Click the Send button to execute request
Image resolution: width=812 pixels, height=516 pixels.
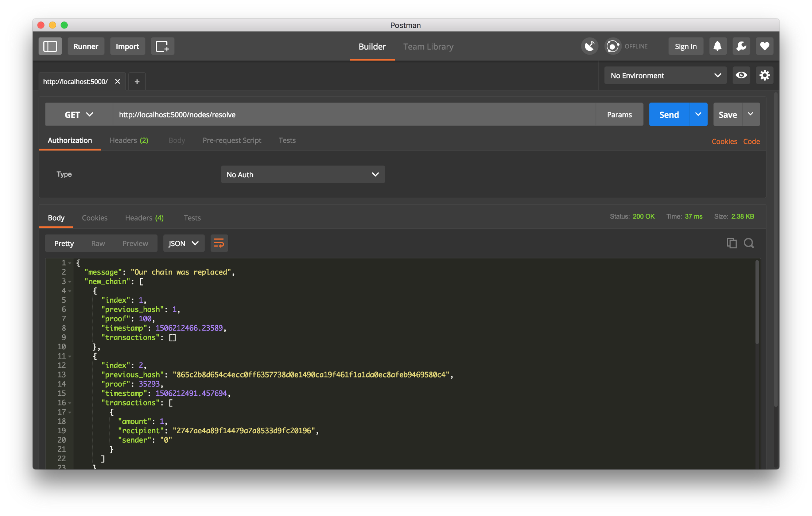click(x=669, y=114)
